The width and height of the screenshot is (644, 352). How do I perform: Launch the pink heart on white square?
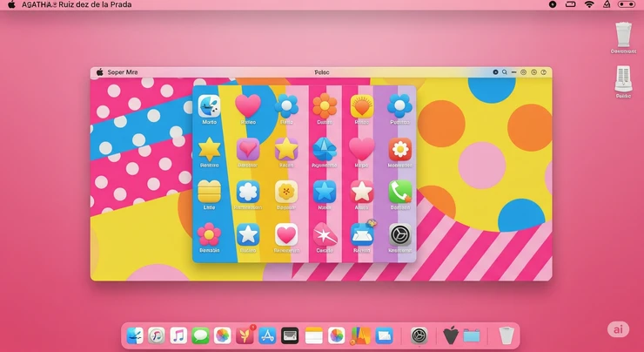click(286, 234)
